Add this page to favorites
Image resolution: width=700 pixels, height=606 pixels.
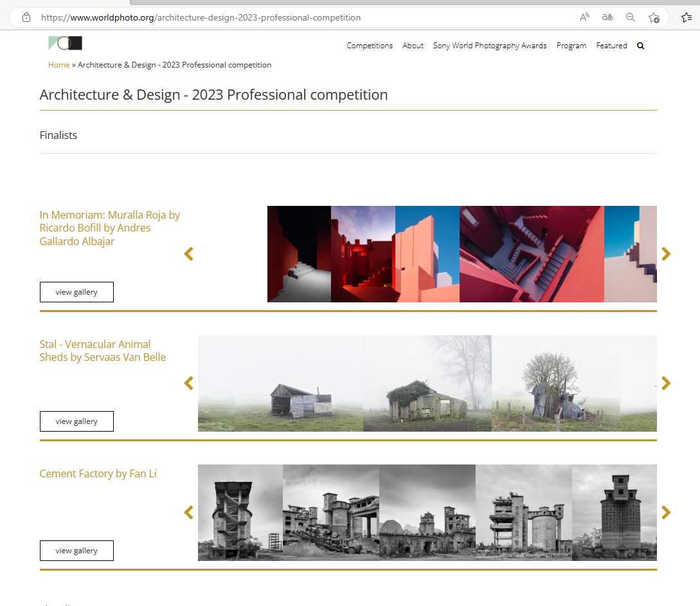[654, 17]
